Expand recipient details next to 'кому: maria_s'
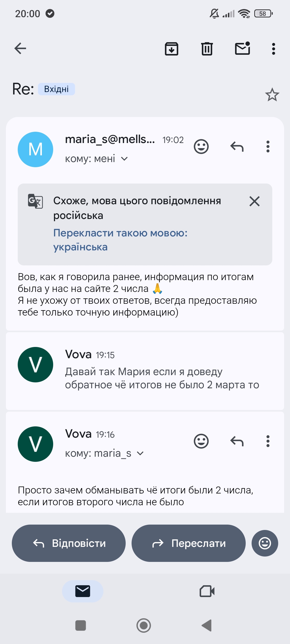Image resolution: width=290 pixels, height=644 pixels. (x=140, y=453)
